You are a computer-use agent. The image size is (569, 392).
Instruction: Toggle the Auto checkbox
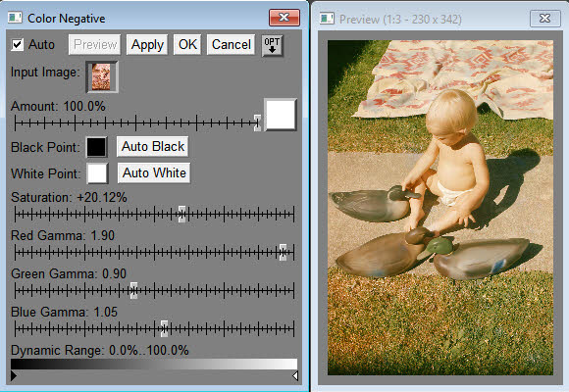17,45
